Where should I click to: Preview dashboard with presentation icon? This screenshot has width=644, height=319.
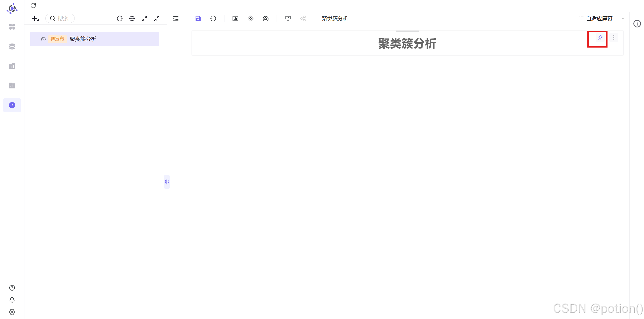(x=288, y=18)
